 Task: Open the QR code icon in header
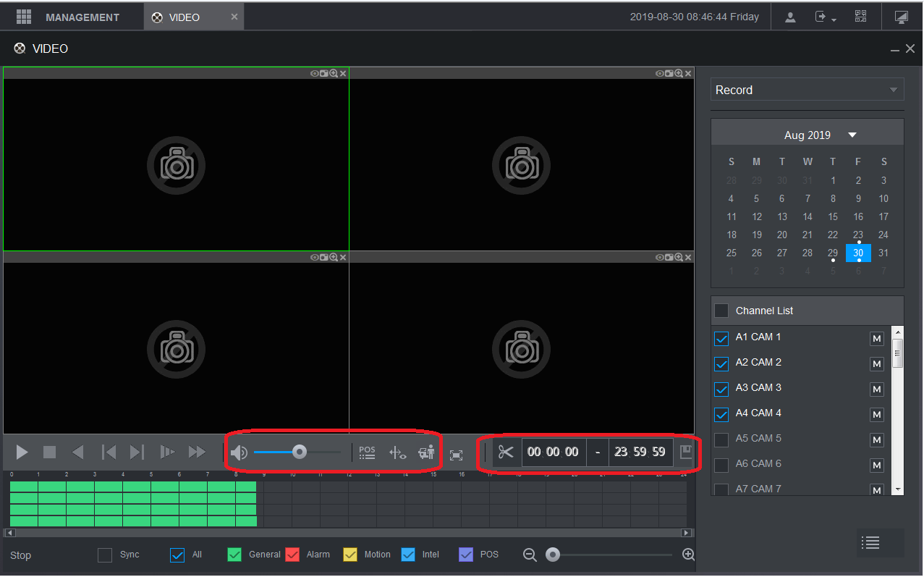coord(860,17)
